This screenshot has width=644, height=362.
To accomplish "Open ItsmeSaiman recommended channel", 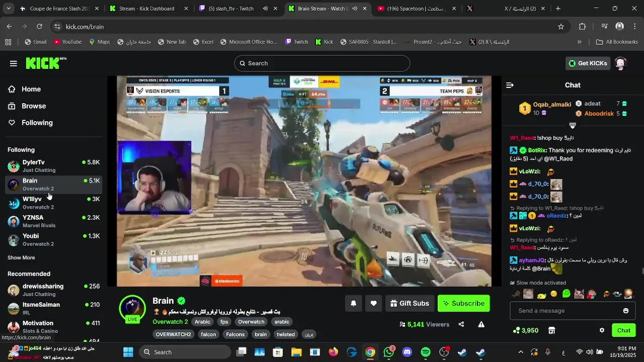I will [53, 308].
